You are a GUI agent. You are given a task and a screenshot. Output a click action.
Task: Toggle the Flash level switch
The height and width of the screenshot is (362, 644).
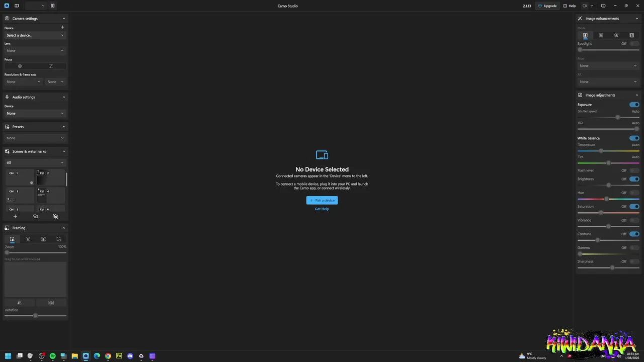(634, 170)
